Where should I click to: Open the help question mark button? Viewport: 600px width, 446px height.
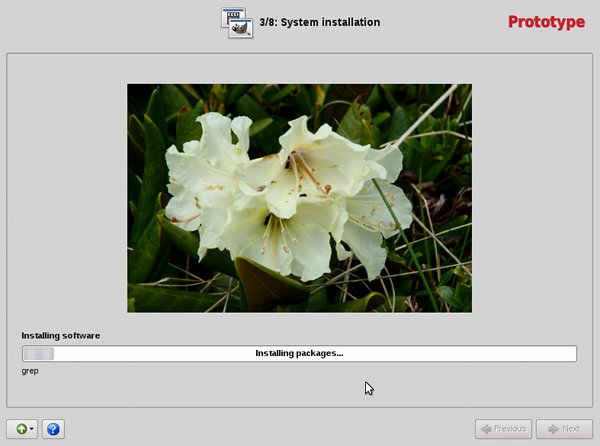(53, 429)
